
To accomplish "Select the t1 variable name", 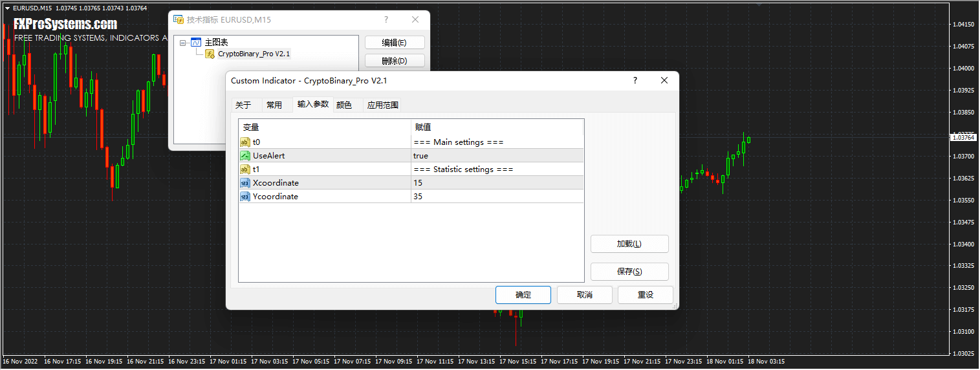I will (x=256, y=169).
